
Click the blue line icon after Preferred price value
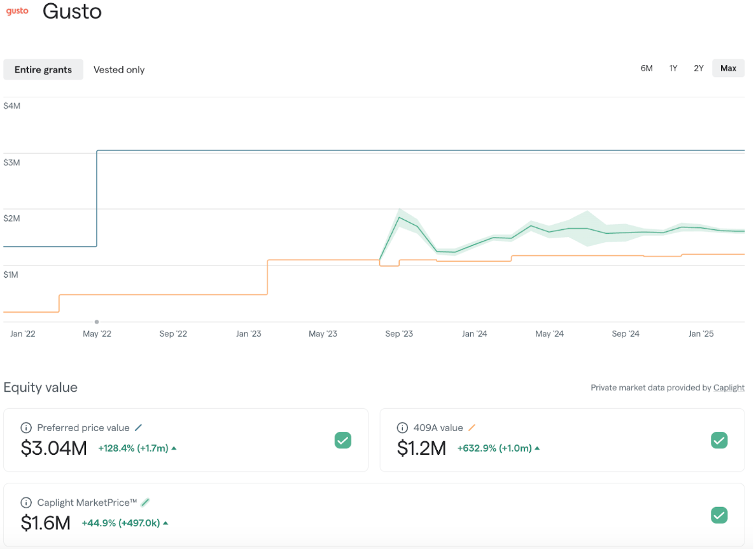138,428
